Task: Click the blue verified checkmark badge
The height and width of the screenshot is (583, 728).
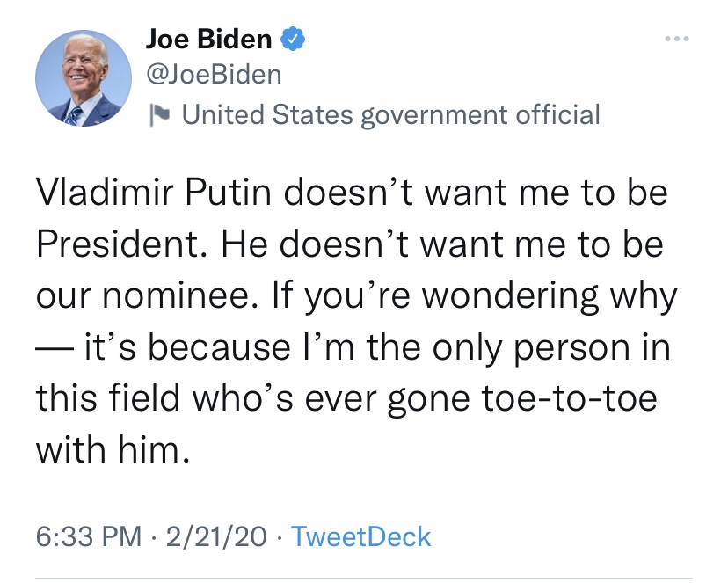Action: coord(294,39)
